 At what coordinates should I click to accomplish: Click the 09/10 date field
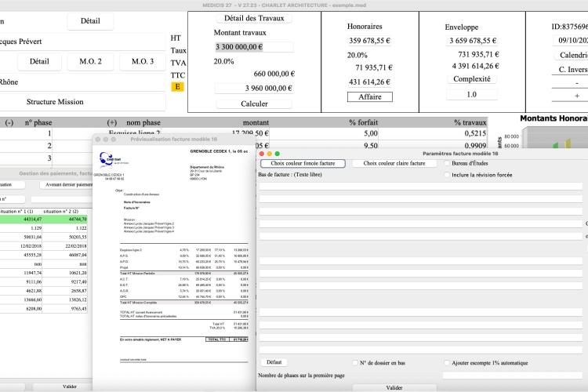[x=571, y=41]
